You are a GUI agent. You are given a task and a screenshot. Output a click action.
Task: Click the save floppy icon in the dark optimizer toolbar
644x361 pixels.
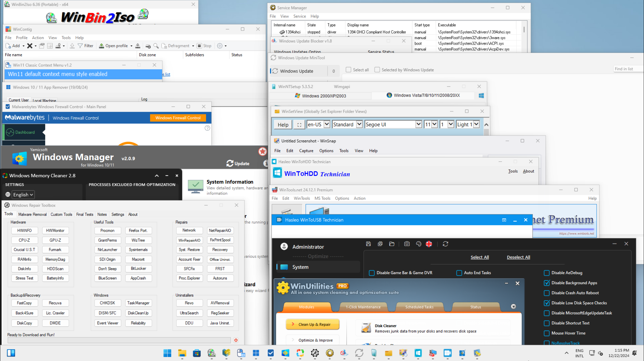point(368,244)
